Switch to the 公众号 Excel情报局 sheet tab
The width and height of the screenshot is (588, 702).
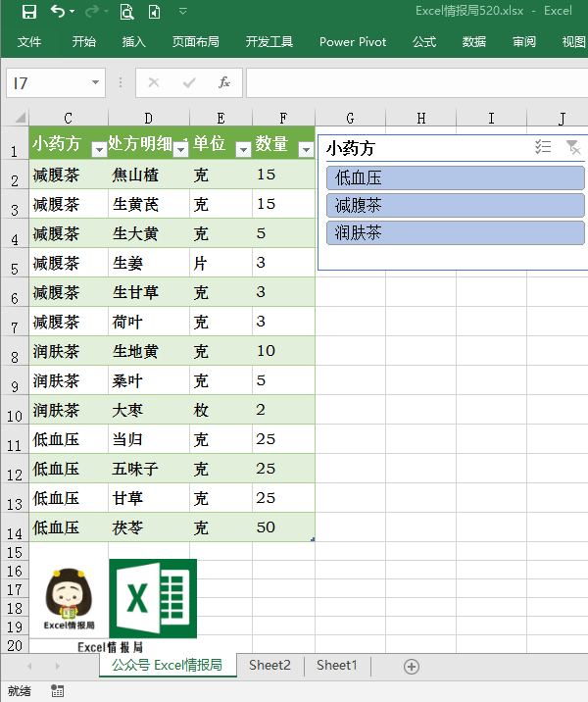(x=167, y=666)
